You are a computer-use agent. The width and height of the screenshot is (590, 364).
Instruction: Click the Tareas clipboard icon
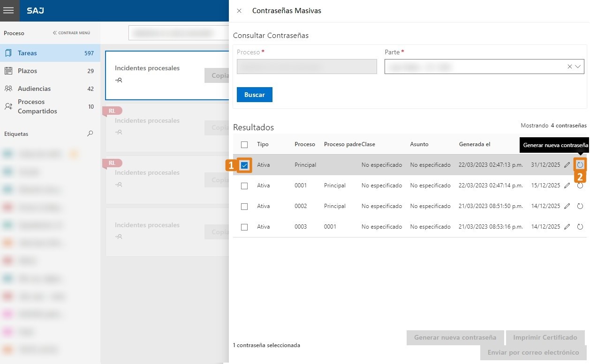[8, 53]
